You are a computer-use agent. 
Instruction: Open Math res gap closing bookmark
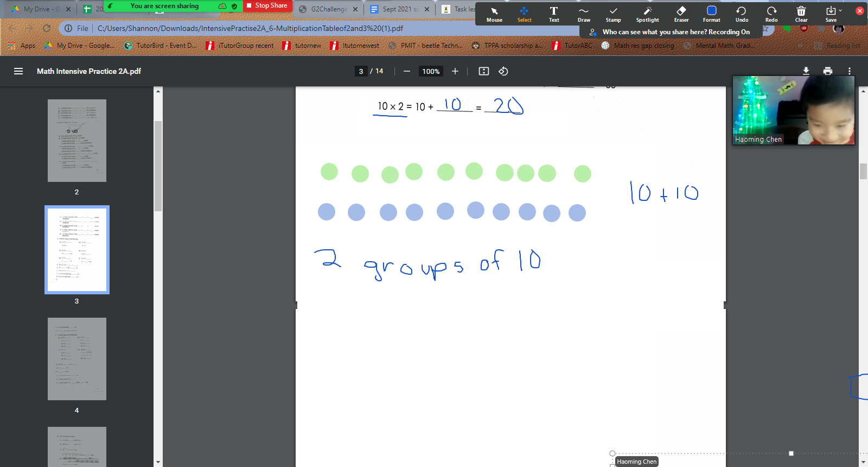(638, 46)
